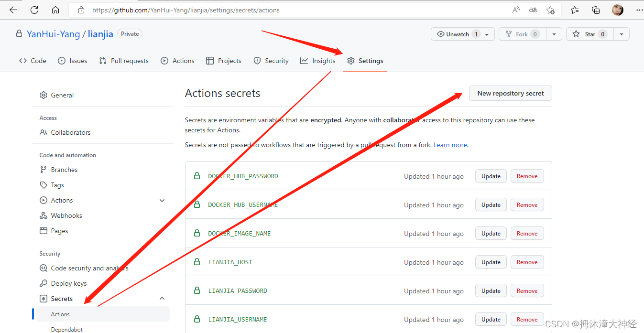Click the lock icon beside LIANJIA_PASSWORD
The width and height of the screenshot is (644, 333).
pyautogui.click(x=196, y=290)
